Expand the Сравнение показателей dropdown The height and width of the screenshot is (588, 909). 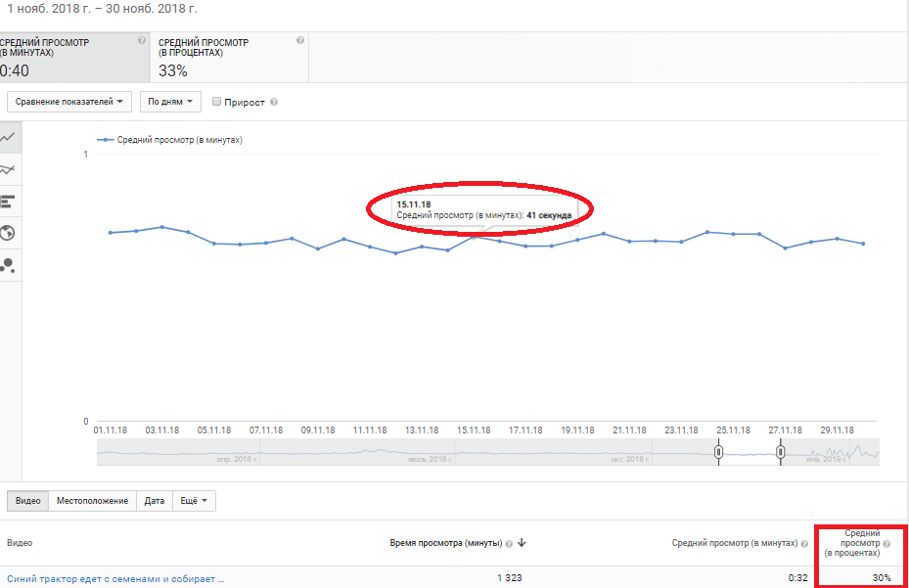(x=69, y=101)
